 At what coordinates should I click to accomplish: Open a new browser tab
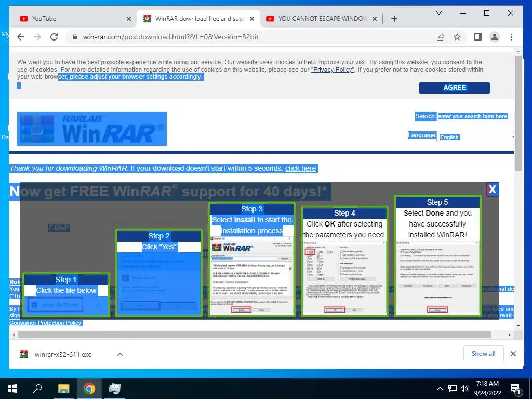click(394, 19)
